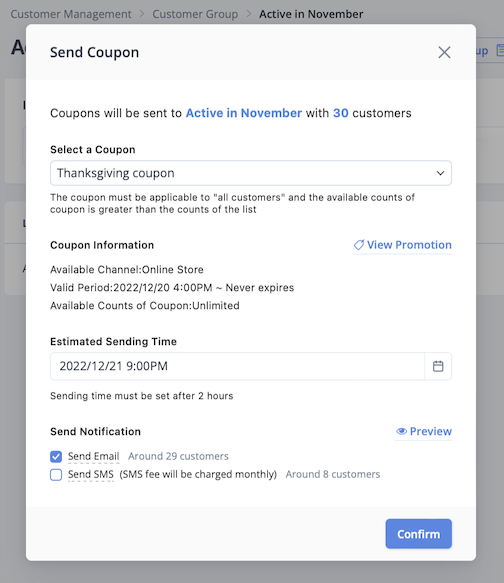Navigate to Customer Group breadcrumb

pos(195,14)
